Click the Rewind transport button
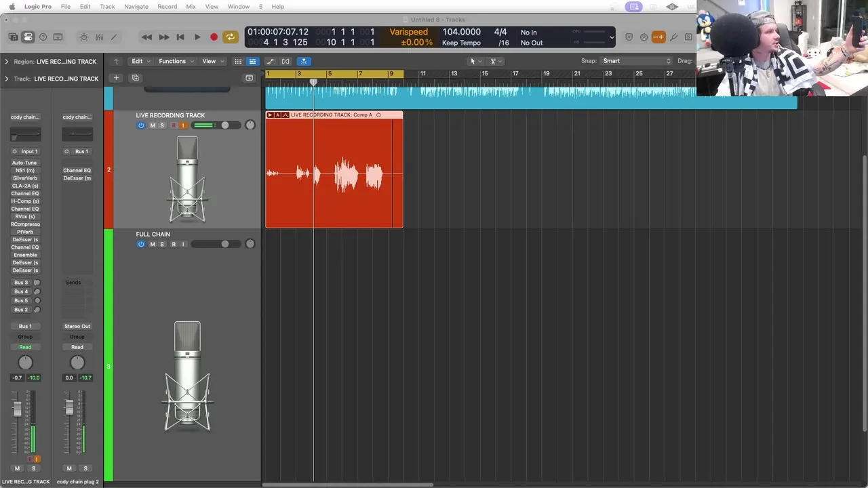This screenshot has height=488, width=868. [146, 37]
